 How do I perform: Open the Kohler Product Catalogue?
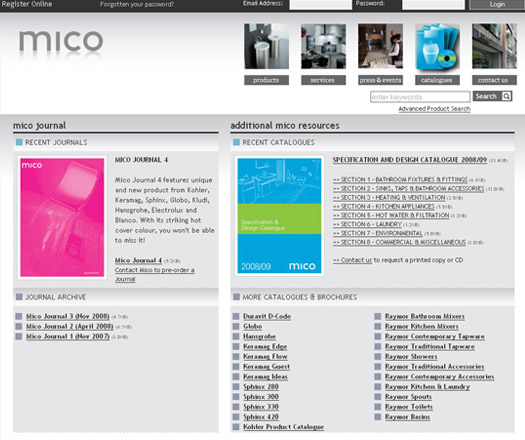click(283, 427)
